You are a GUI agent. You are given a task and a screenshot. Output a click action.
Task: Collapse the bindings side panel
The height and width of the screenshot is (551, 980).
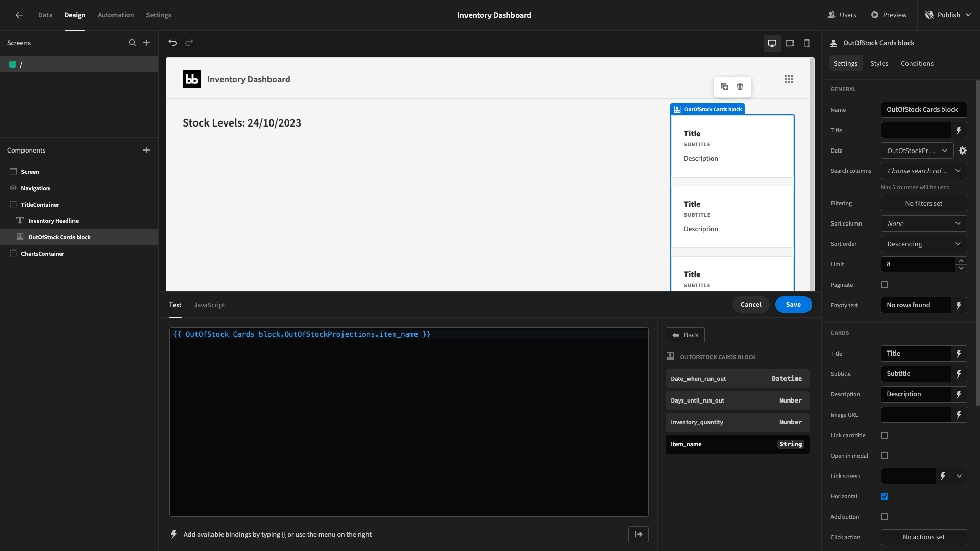click(x=639, y=534)
